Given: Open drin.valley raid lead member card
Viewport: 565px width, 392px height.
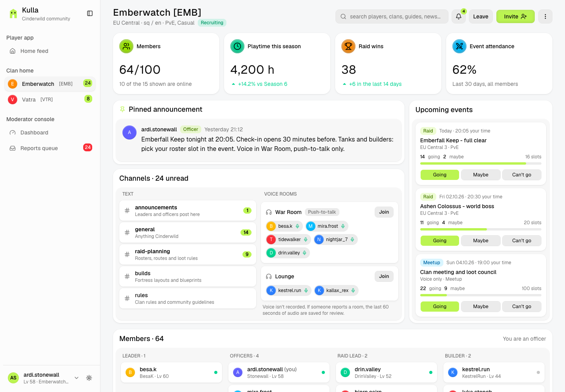Looking at the screenshot, I should pyautogui.click(x=386, y=372).
